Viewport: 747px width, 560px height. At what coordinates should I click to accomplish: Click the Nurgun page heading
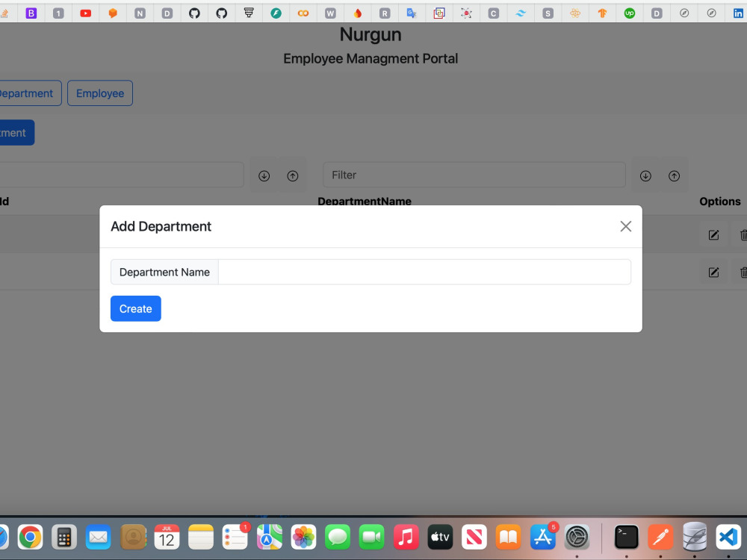coord(371,34)
